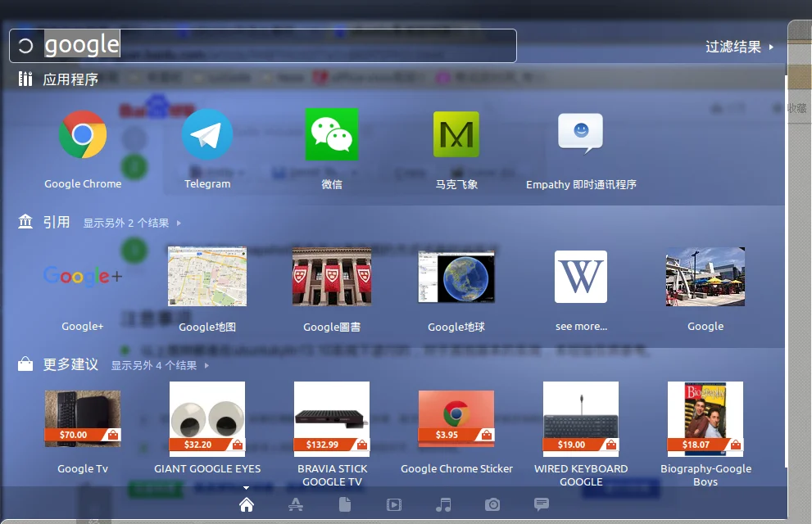The image size is (812, 524).
Task: Switch to the Video lens icon
Action: click(394, 504)
